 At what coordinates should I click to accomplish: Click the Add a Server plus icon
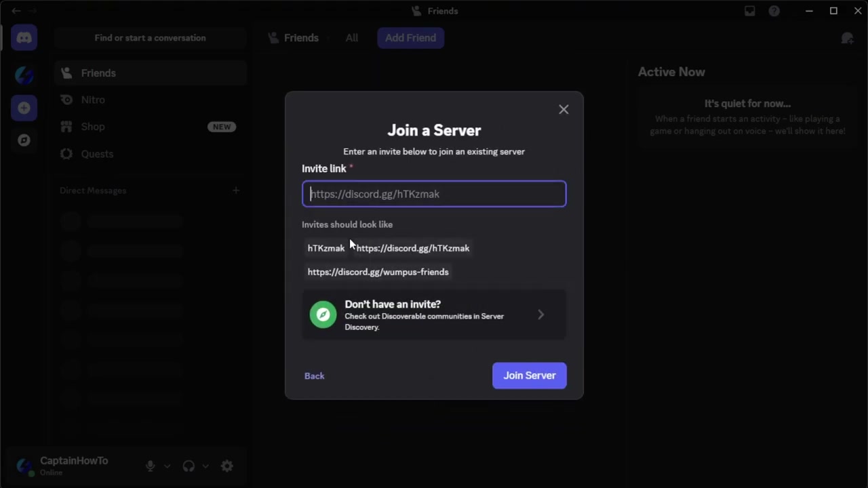tap(24, 108)
